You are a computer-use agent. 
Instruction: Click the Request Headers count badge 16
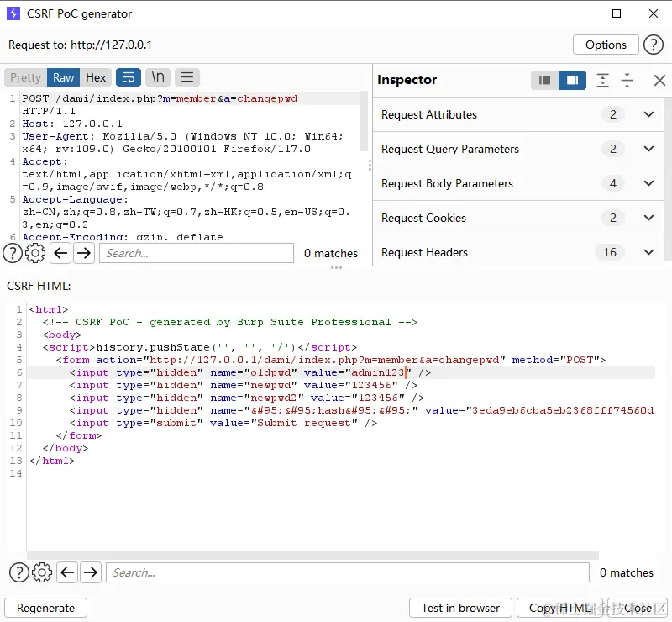click(x=610, y=252)
